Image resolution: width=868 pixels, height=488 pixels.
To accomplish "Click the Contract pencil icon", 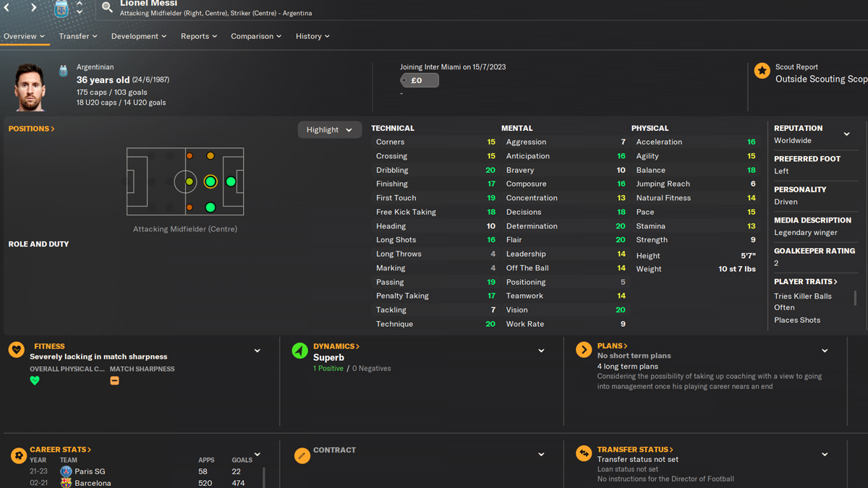I will [302, 455].
